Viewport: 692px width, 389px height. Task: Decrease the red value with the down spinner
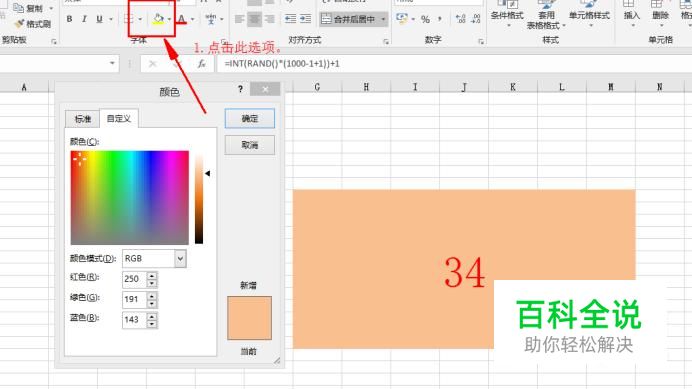152,283
